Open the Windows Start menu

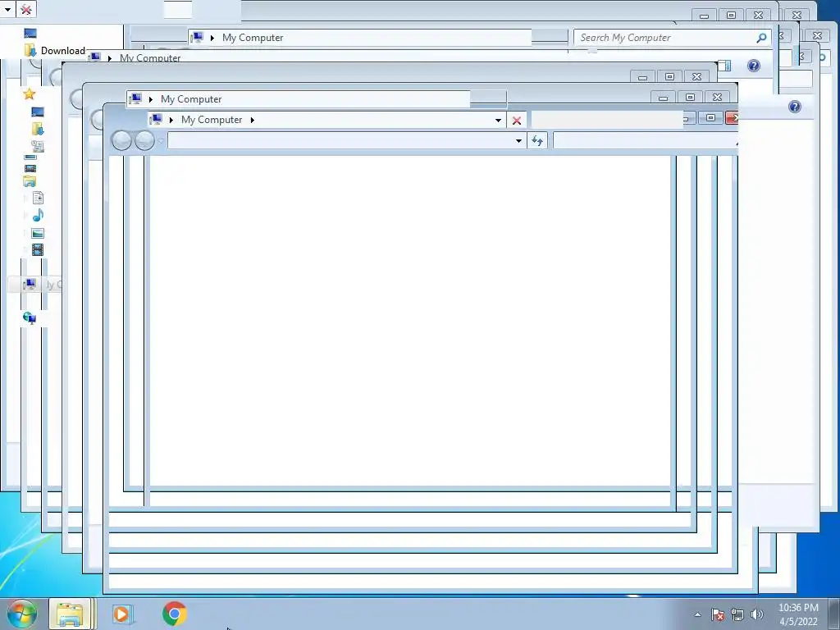pyautogui.click(x=22, y=614)
